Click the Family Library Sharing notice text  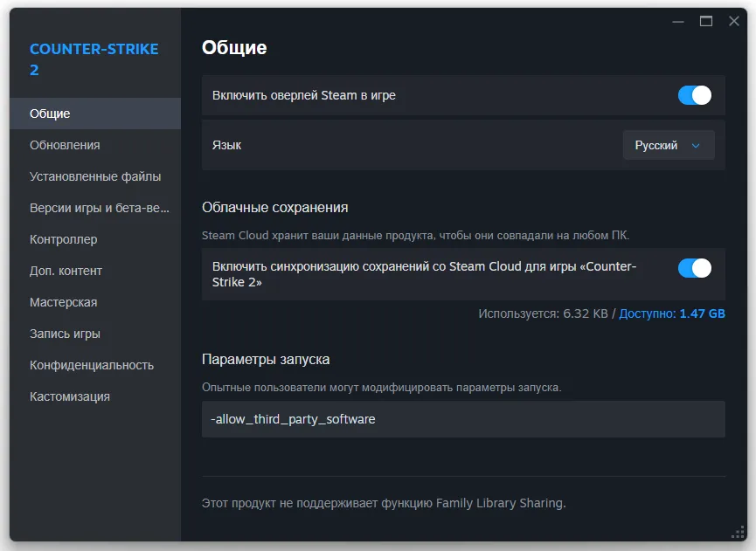click(x=384, y=503)
